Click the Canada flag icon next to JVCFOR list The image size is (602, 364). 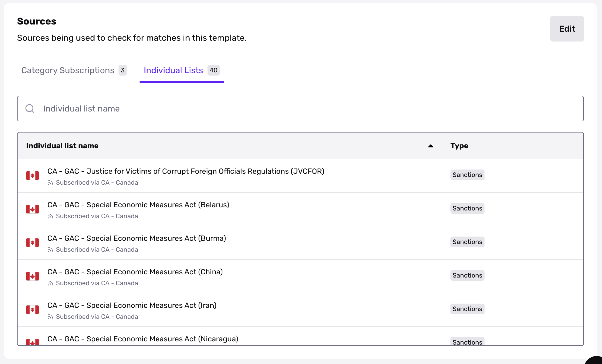(x=32, y=176)
